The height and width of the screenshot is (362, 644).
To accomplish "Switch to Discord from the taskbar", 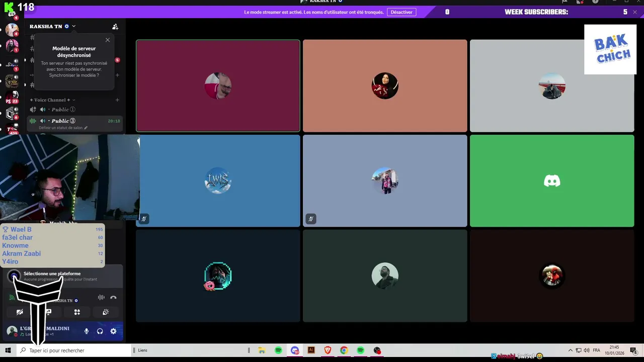I will pyautogui.click(x=295, y=350).
